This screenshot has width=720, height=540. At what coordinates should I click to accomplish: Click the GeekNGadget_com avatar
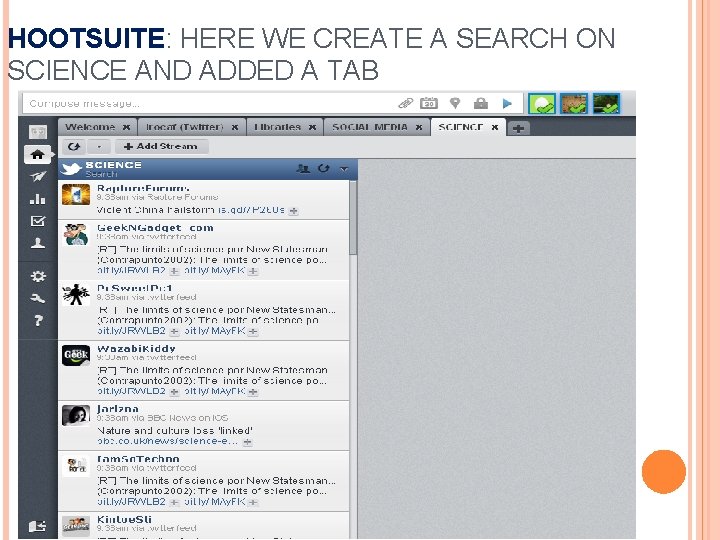tap(76, 234)
